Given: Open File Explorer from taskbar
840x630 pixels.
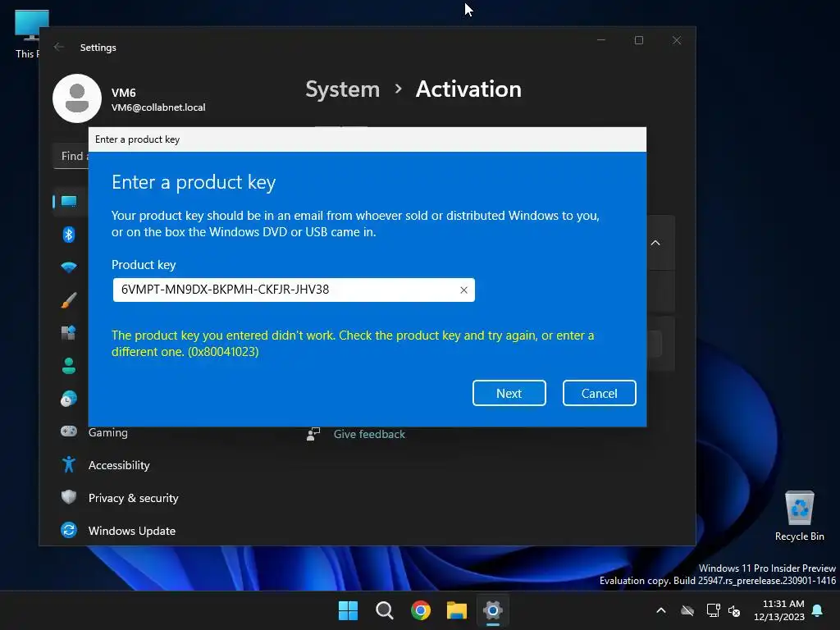Looking at the screenshot, I should [457, 610].
